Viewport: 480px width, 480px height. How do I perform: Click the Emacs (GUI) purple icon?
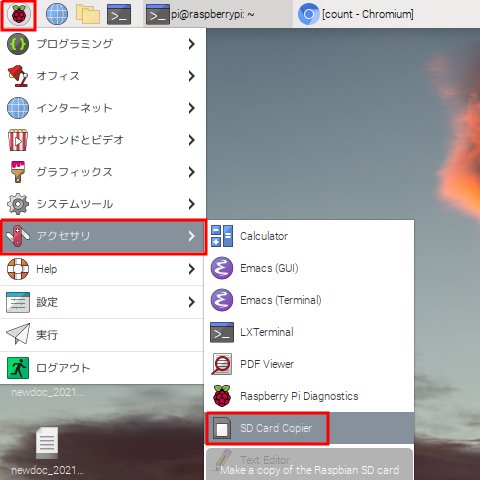(x=222, y=268)
